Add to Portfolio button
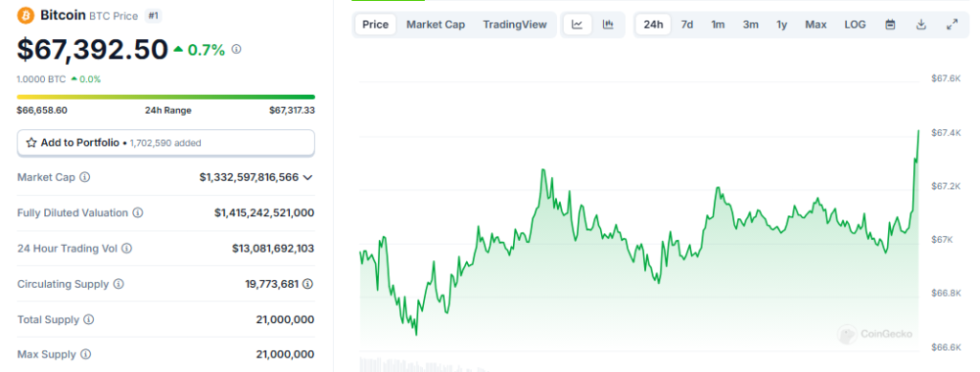The width and height of the screenshot is (980, 372). click(166, 142)
